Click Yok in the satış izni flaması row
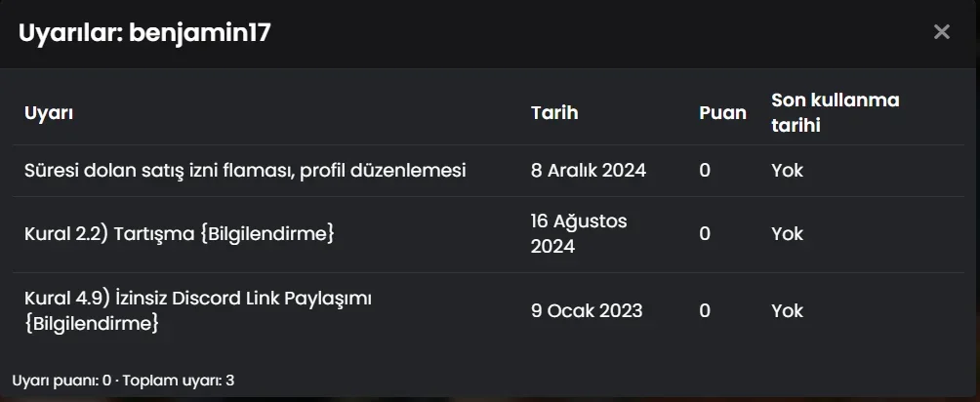 pos(787,171)
